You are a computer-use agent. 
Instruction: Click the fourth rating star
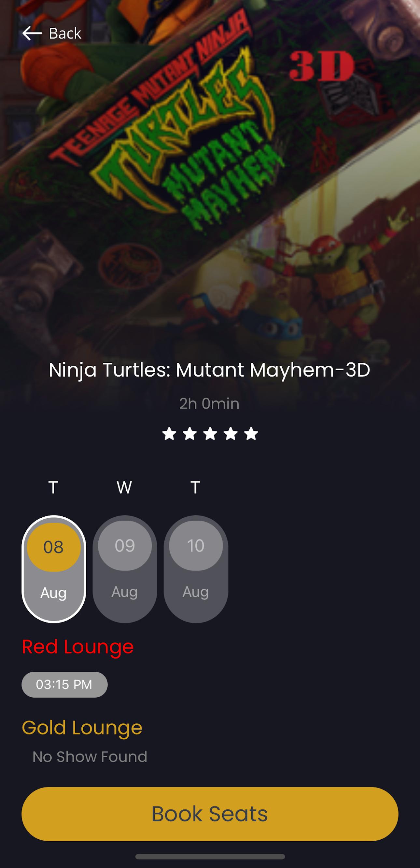(231, 433)
